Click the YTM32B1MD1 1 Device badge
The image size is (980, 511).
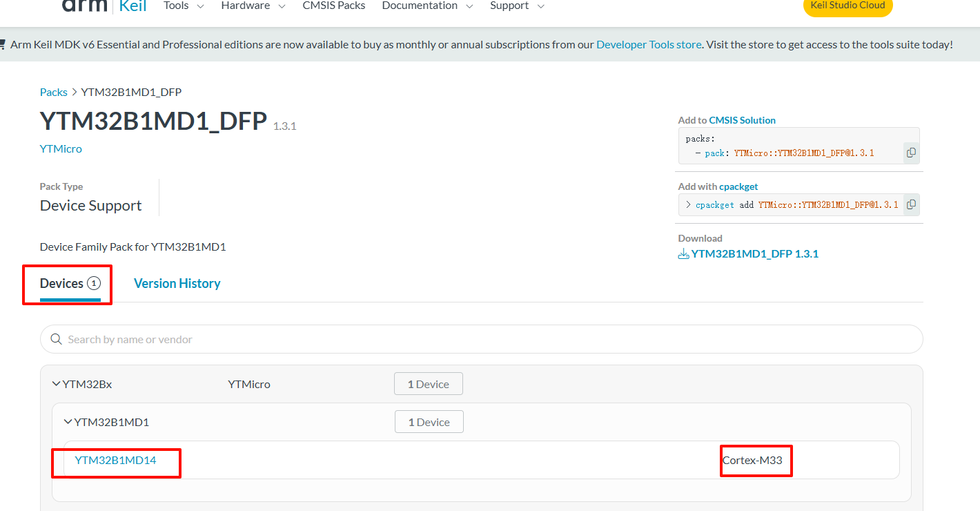[x=429, y=422]
